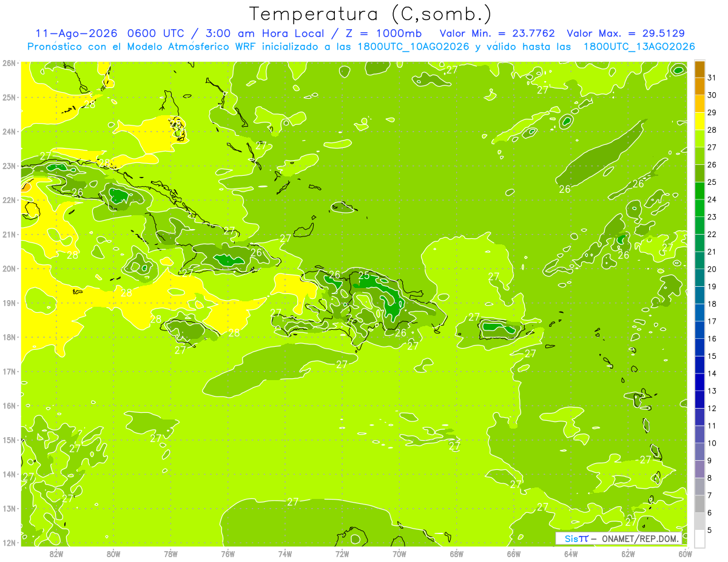This screenshot has width=728, height=562.
Task: Select valid-until time "1800UTC_13AGO2026"
Action: 639,47
